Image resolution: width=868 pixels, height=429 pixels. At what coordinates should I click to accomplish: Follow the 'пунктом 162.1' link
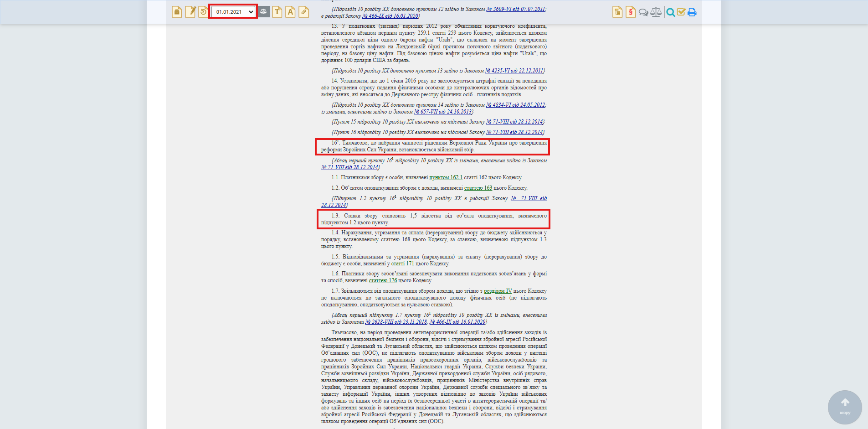(x=446, y=177)
